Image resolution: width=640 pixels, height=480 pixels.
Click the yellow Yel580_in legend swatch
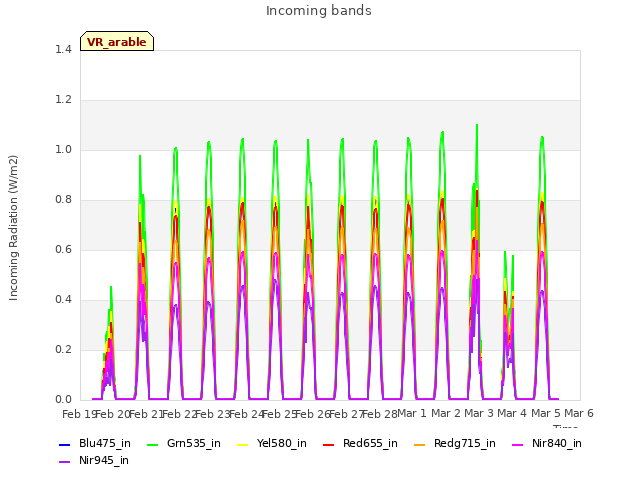[242, 444]
